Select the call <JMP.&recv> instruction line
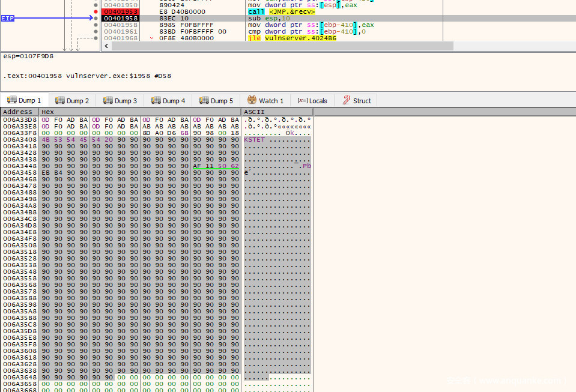The height and width of the screenshot is (392, 576). (281, 11)
